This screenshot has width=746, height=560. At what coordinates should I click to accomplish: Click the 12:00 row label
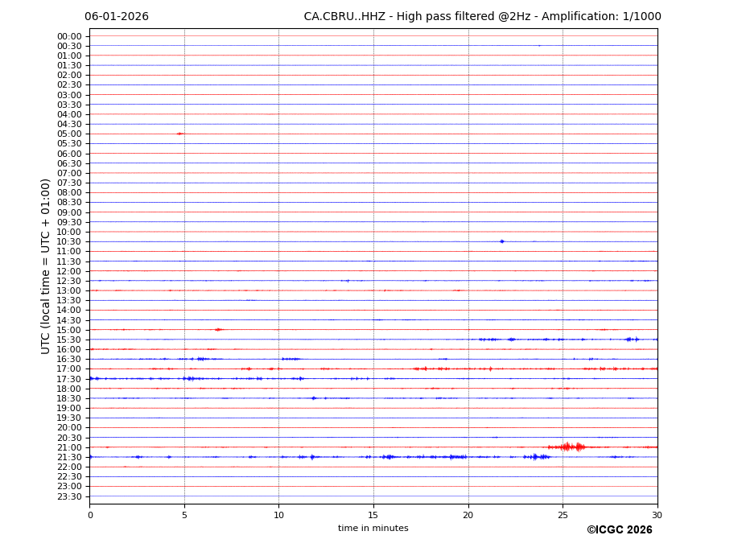[69, 271]
